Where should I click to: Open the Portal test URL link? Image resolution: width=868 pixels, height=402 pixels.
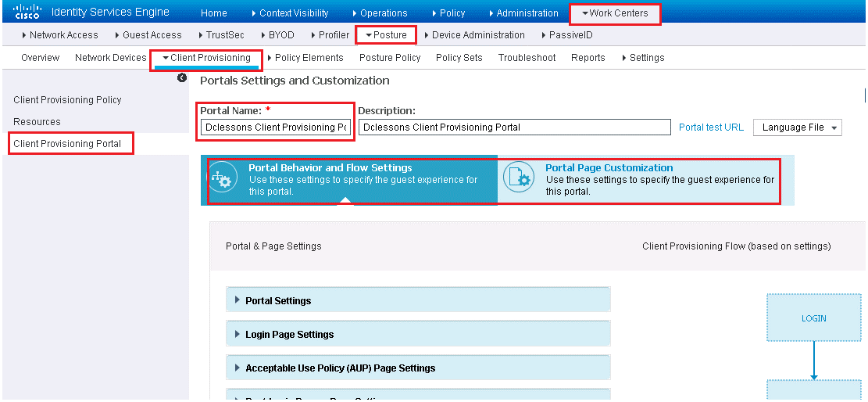pyautogui.click(x=711, y=127)
